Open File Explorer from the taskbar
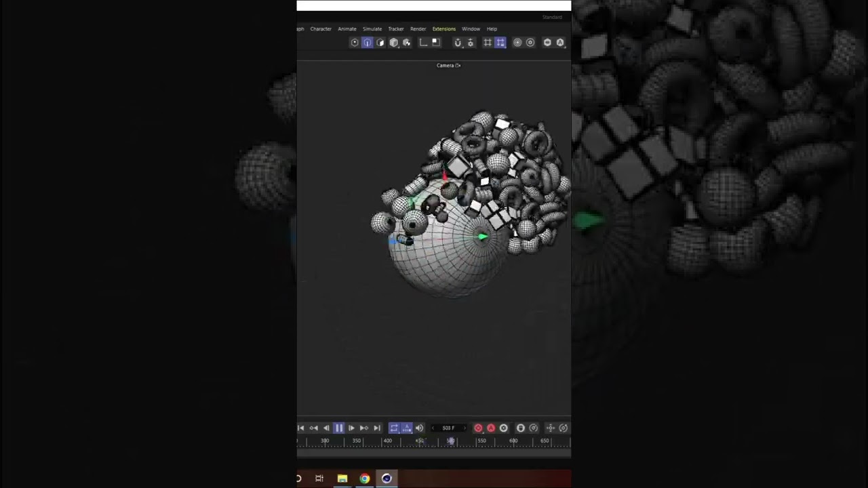 click(342, 479)
